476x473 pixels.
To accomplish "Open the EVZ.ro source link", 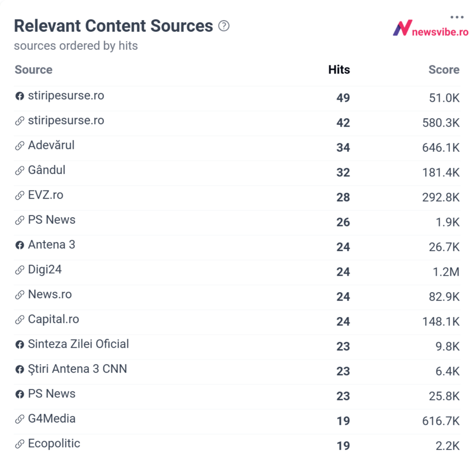I will 46,195.
